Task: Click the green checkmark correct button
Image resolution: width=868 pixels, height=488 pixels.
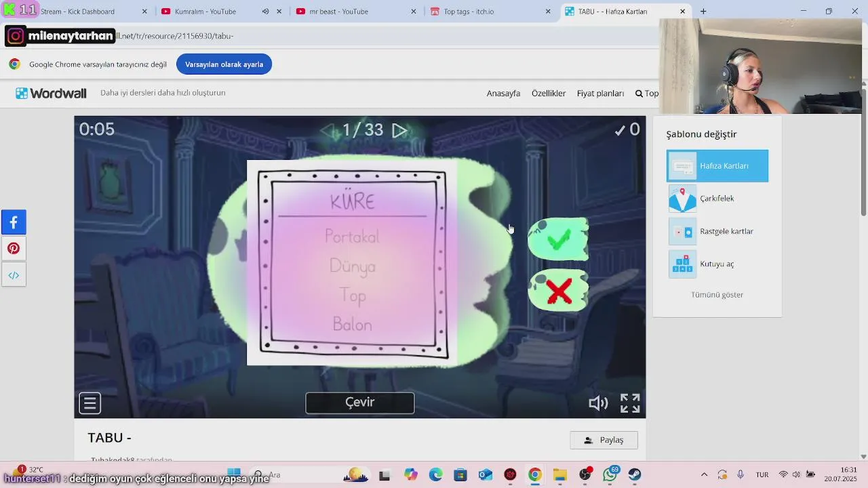Action: click(x=558, y=239)
